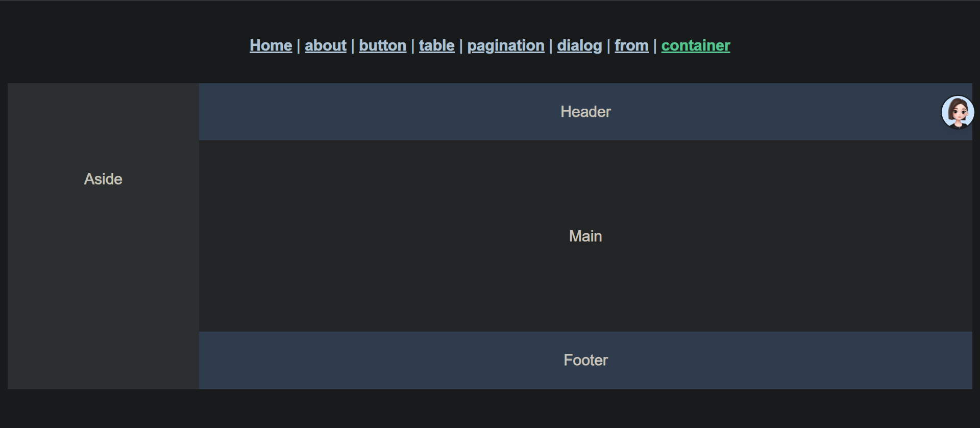Open the button page link
The width and height of the screenshot is (980, 428).
[382, 46]
